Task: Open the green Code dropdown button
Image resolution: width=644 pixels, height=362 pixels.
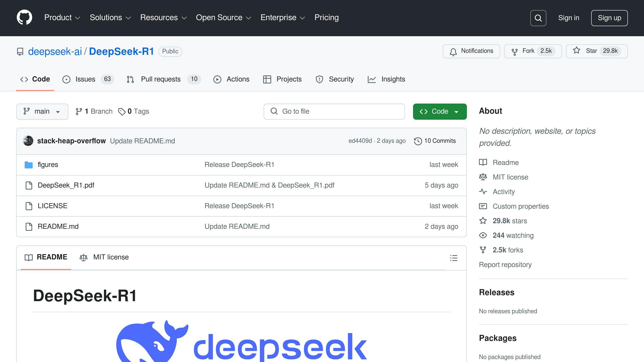Action: pos(440,111)
